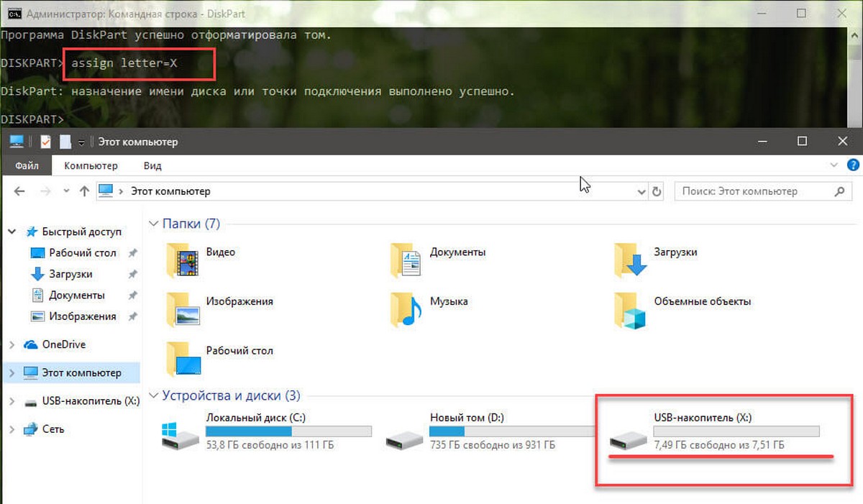
Task: Click the Back navigation arrow
Action: click(x=19, y=192)
